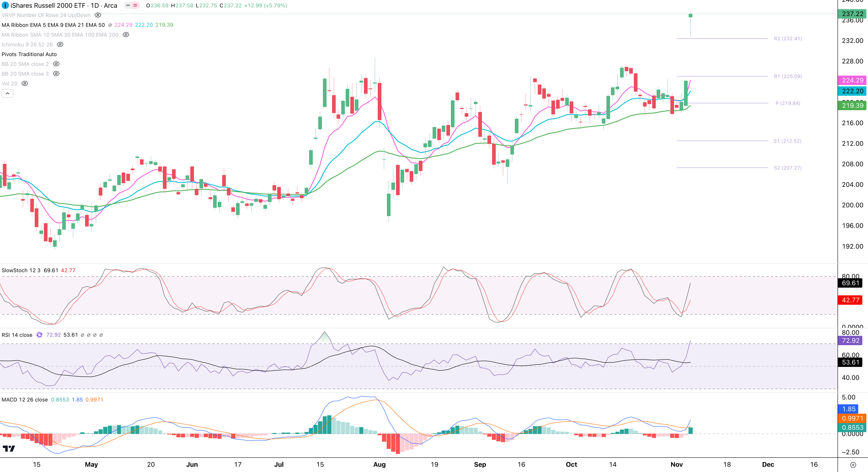The width and height of the screenshot is (868, 472).
Task: Click the 53.61 RSI axis label
Action: (x=850, y=362)
